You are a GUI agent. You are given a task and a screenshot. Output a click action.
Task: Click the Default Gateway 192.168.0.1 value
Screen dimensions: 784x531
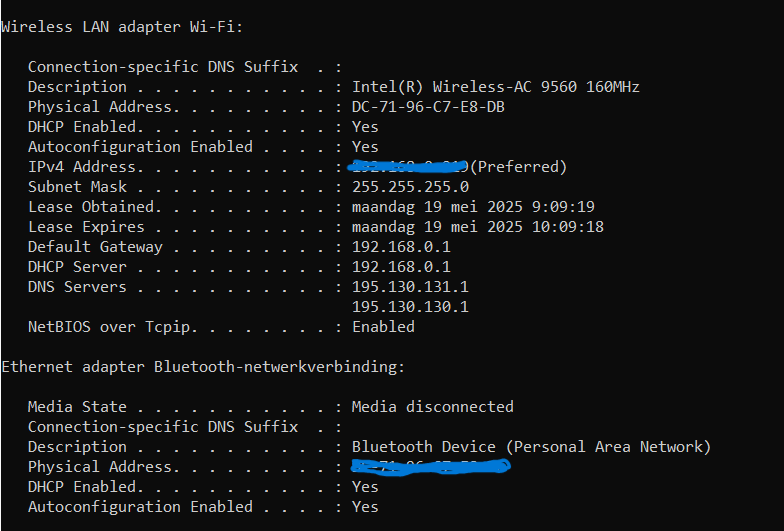[x=401, y=246]
